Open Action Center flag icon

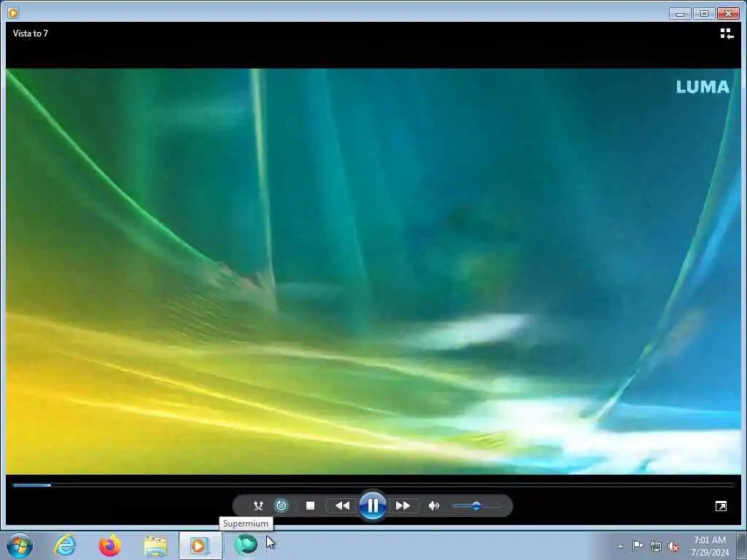[x=638, y=545]
